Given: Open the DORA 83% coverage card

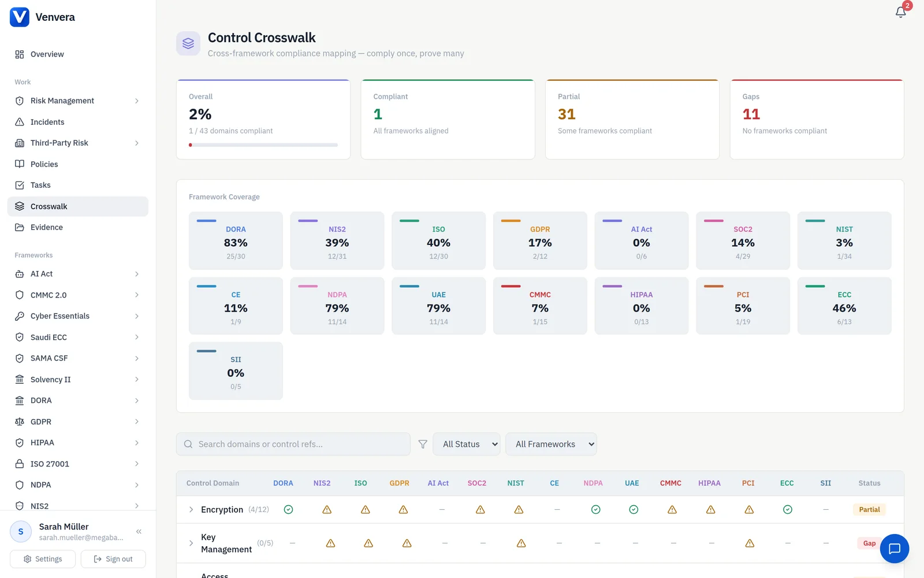Looking at the screenshot, I should coord(236,240).
